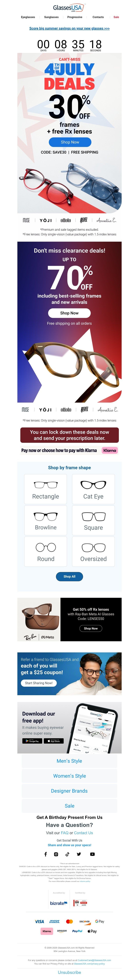Open the Progressive navigation item
Screen dimensions: 139x980
tap(75, 17)
